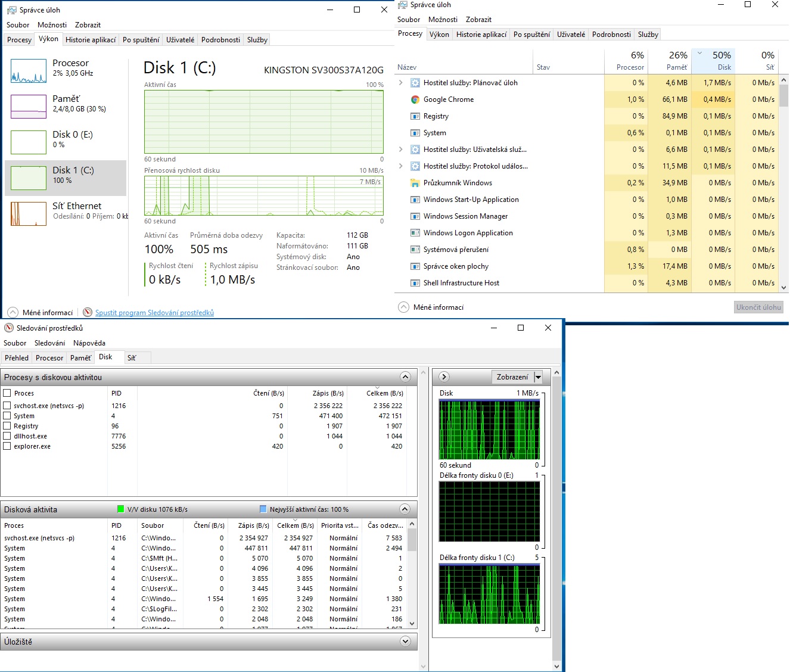Click the Spustit program Sledování prostředků link
The image size is (790, 672).
coord(154,313)
